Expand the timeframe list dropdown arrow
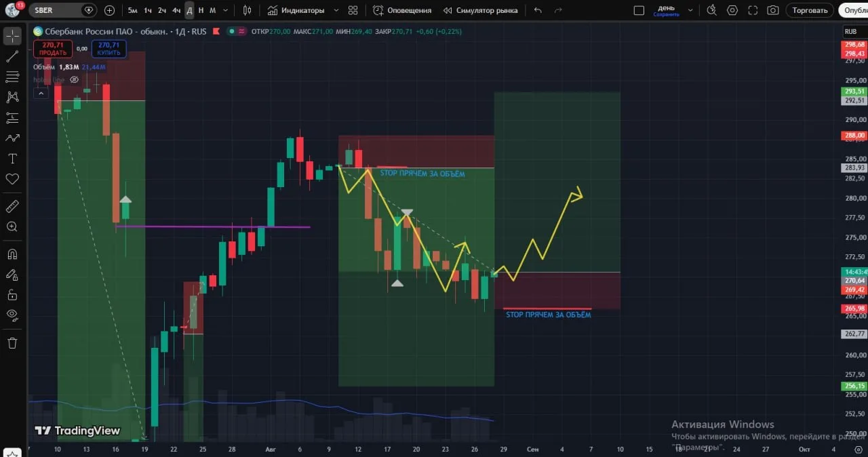Viewport: 868px width, 457px height. 226,10
